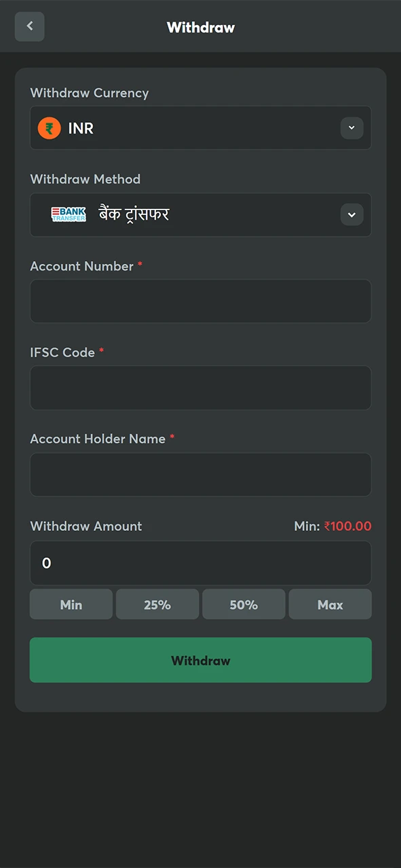Click the back arrow at top left
The width and height of the screenshot is (401, 868).
29,26
